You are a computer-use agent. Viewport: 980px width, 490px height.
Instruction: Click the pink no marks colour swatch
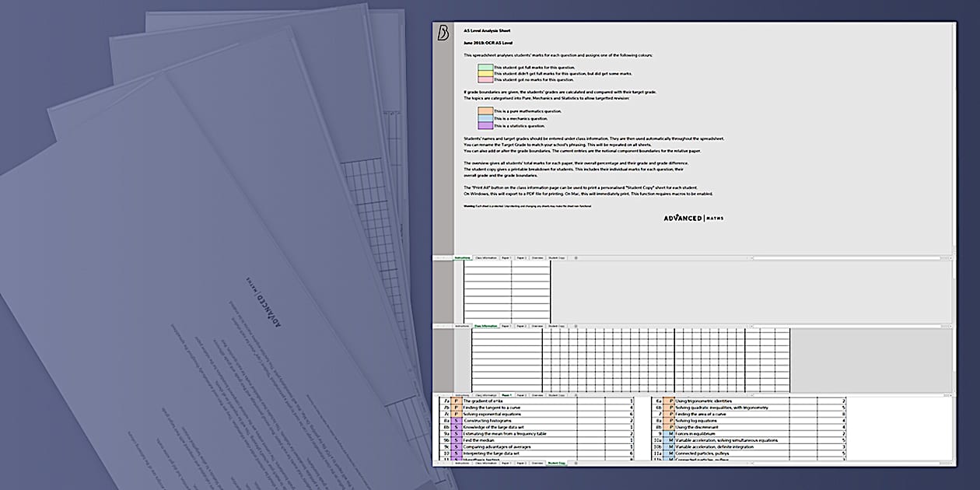click(x=485, y=79)
